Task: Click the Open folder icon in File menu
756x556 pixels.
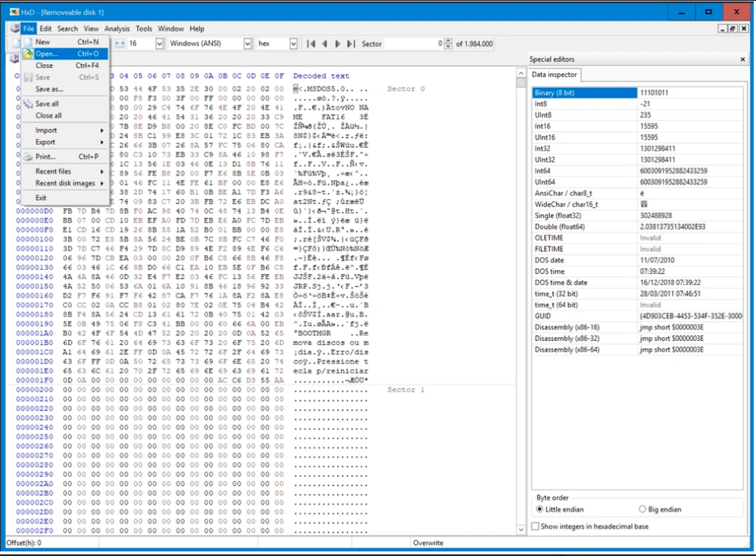Action: pyautogui.click(x=27, y=54)
